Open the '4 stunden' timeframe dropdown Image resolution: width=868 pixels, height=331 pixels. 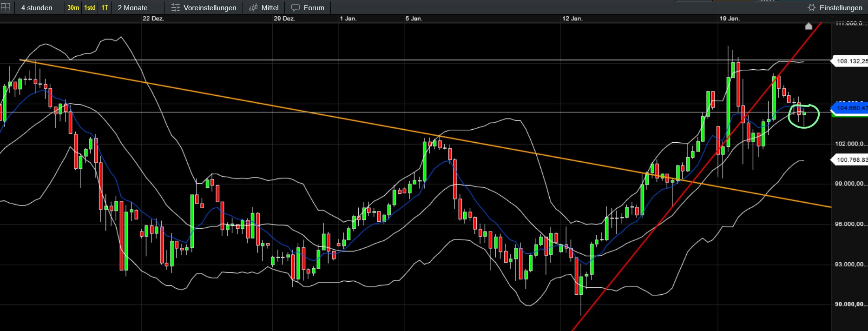click(x=37, y=7)
